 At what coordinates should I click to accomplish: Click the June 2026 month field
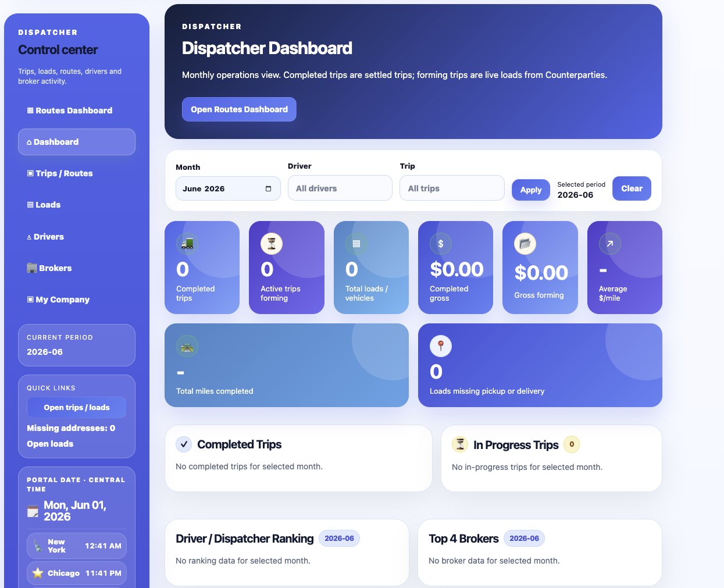click(x=228, y=188)
